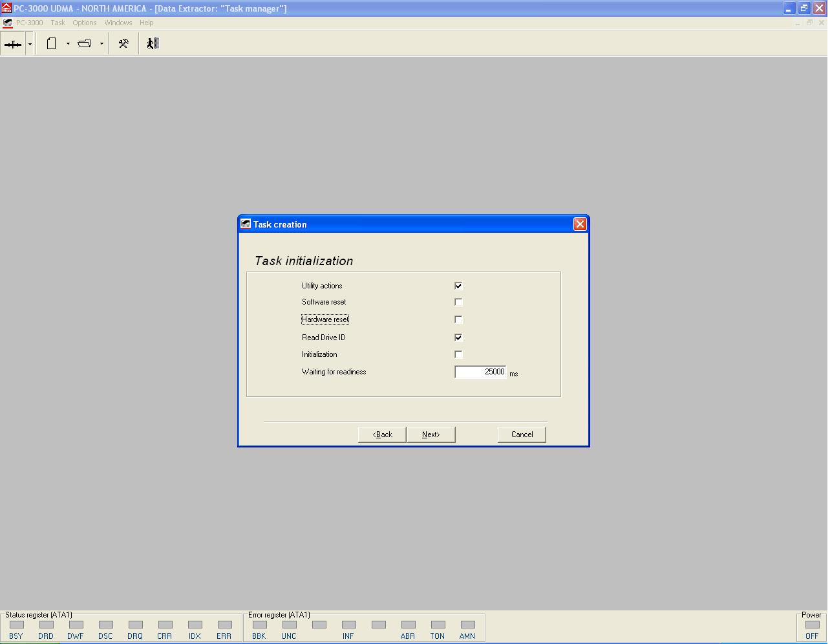Expand the open folder dropdown arrow

coord(101,44)
